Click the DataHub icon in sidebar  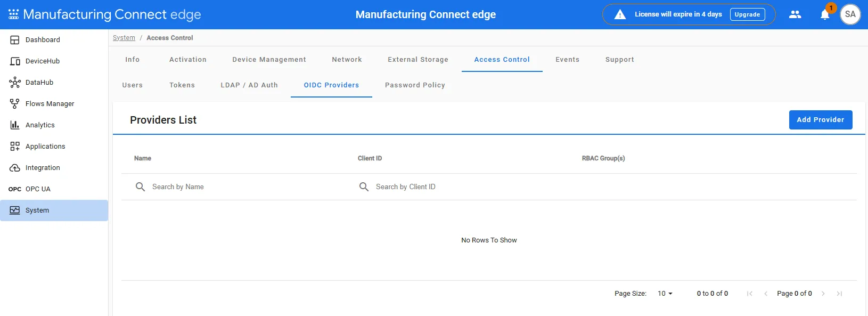tap(15, 83)
